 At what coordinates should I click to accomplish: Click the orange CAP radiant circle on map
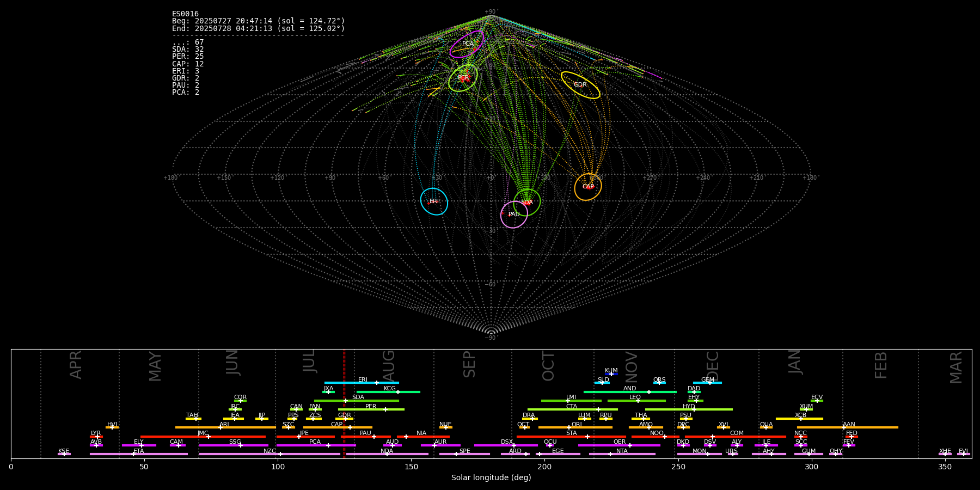pos(588,187)
